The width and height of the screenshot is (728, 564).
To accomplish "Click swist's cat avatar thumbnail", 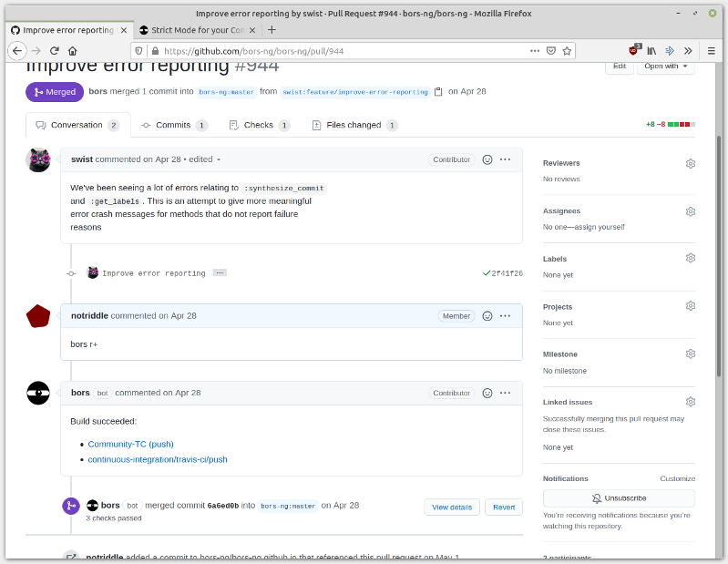I will (38, 159).
